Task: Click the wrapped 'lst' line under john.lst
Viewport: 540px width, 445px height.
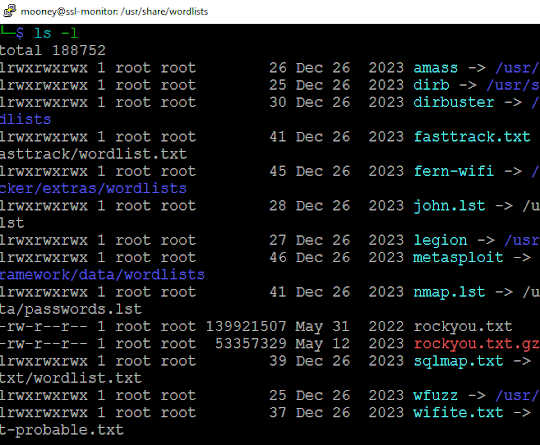Action: (12, 223)
